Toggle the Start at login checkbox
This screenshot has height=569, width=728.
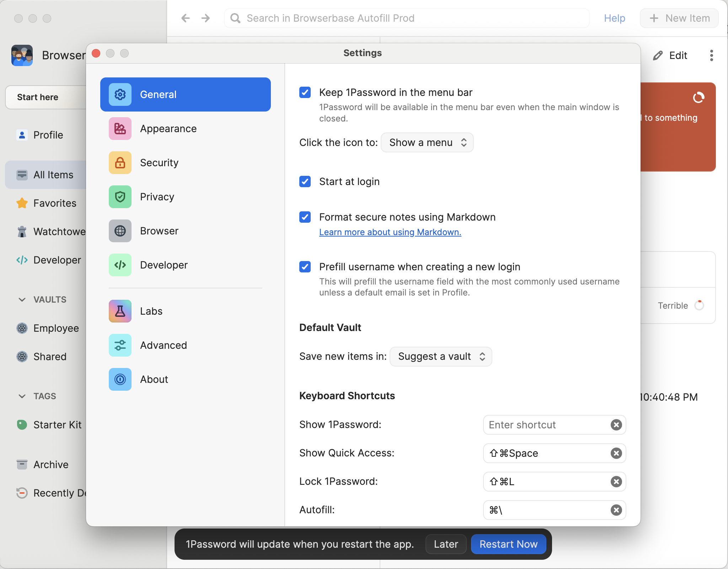pyautogui.click(x=305, y=181)
